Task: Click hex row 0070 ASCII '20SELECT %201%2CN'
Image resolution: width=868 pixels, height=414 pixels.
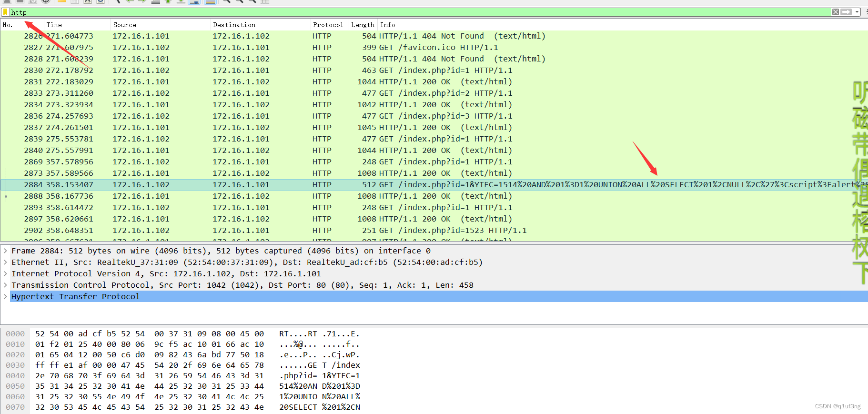Action: [320, 407]
